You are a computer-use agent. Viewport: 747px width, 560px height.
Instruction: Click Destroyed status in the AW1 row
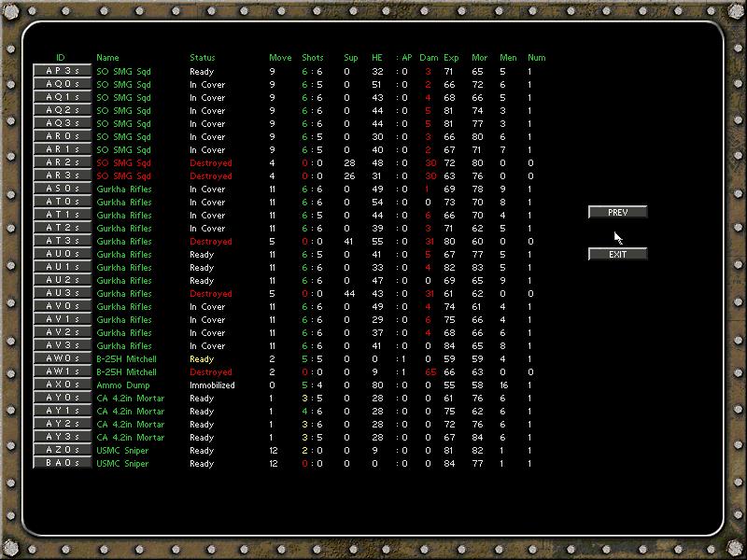(211, 371)
